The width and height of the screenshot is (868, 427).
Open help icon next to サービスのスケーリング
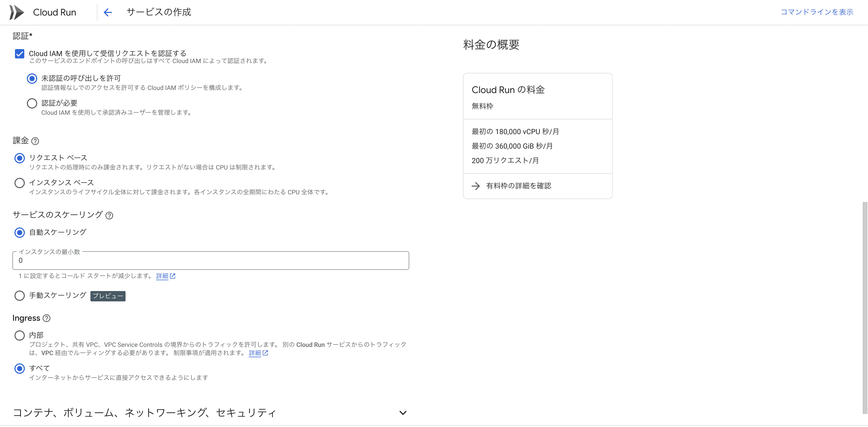pos(109,216)
